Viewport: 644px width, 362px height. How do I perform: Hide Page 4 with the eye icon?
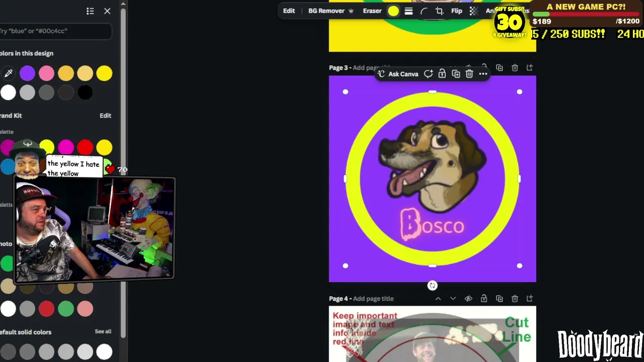point(468,299)
